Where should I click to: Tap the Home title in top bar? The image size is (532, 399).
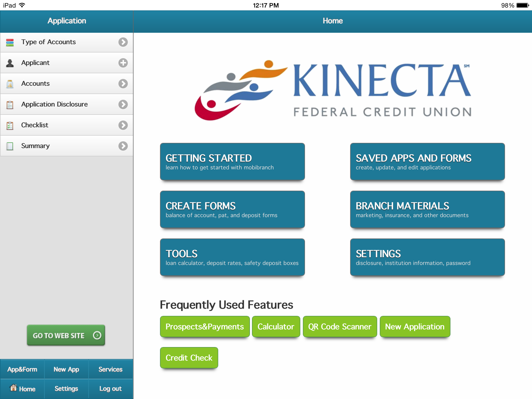(x=333, y=21)
